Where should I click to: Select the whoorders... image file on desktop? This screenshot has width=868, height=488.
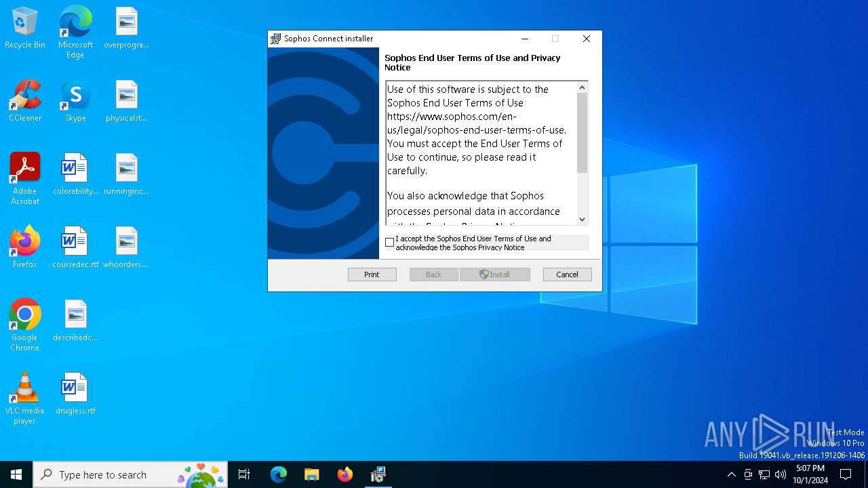coord(126,247)
